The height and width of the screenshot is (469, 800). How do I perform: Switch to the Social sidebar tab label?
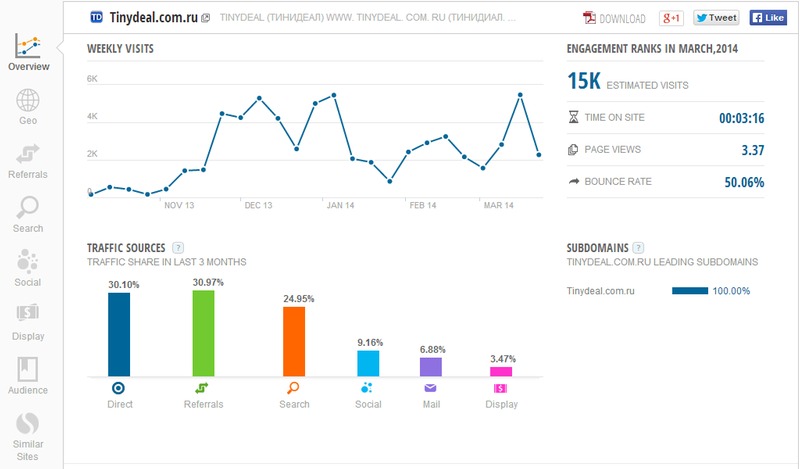[28, 282]
